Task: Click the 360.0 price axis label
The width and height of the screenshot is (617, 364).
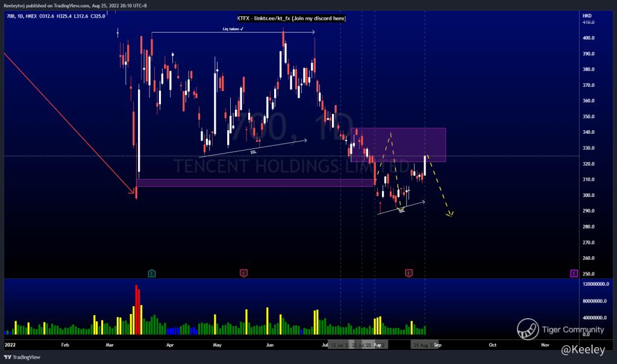Action: tap(589, 101)
